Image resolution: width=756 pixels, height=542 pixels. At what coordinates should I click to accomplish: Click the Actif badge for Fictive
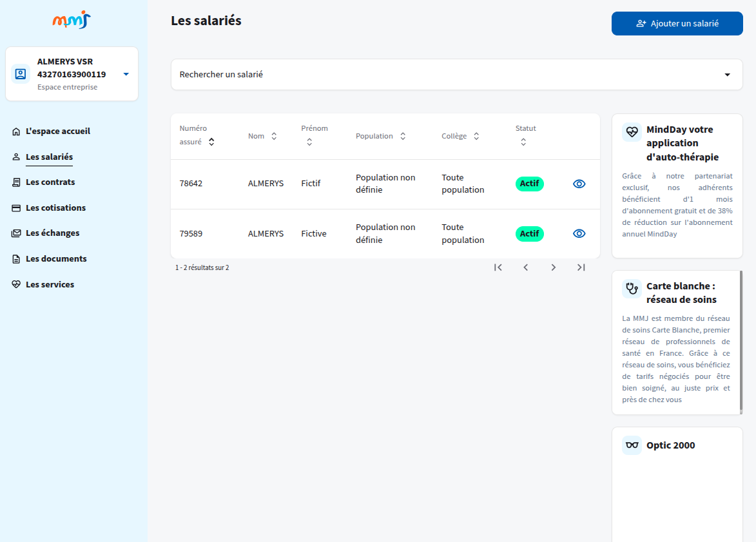[x=529, y=234]
